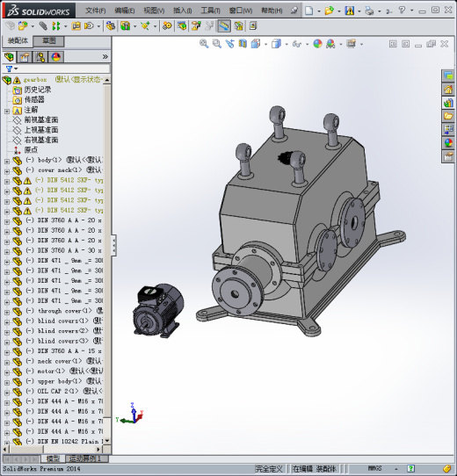Viewport: 457px width, 476px height.
Task: Expand the motor<1> tree item
Action: click(x=7, y=372)
